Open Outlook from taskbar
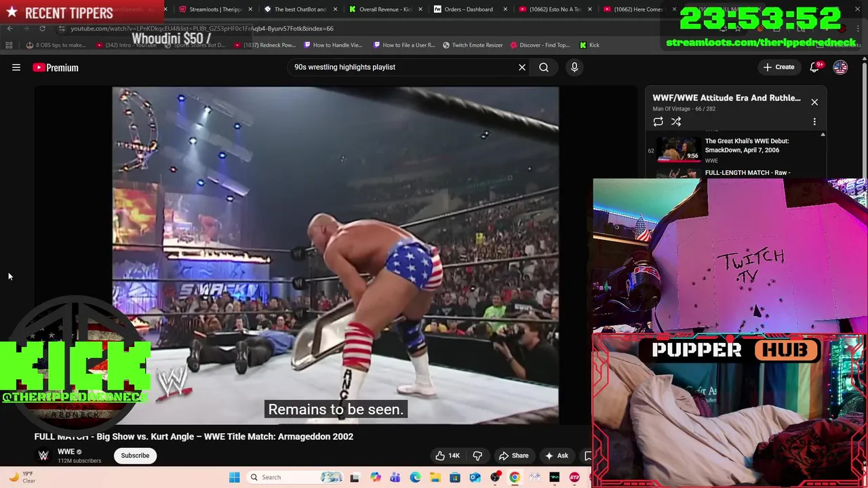The image size is (868, 488). click(x=475, y=477)
